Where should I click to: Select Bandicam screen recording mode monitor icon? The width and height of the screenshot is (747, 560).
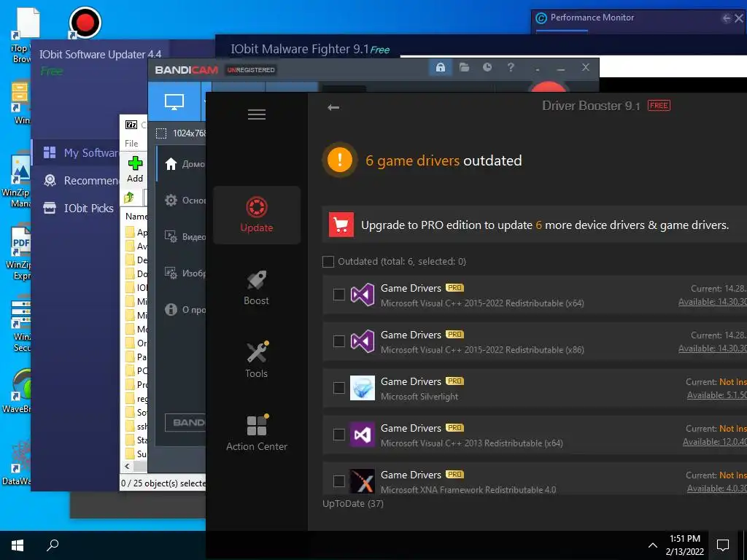point(174,101)
